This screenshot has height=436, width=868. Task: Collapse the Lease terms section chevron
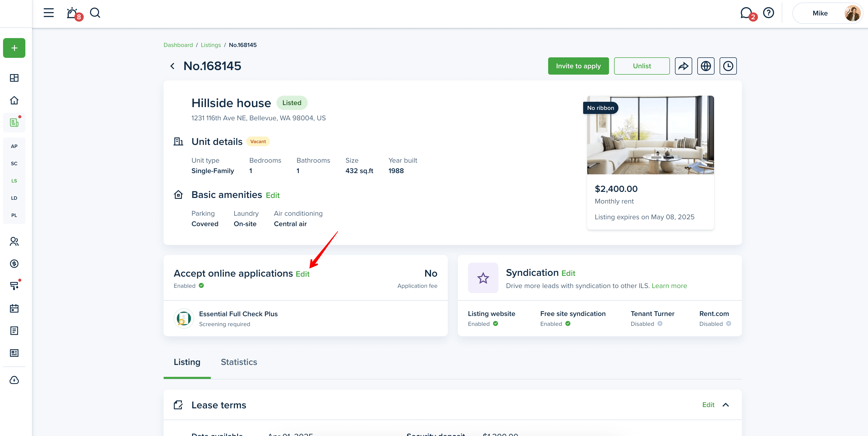coord(726,405)
